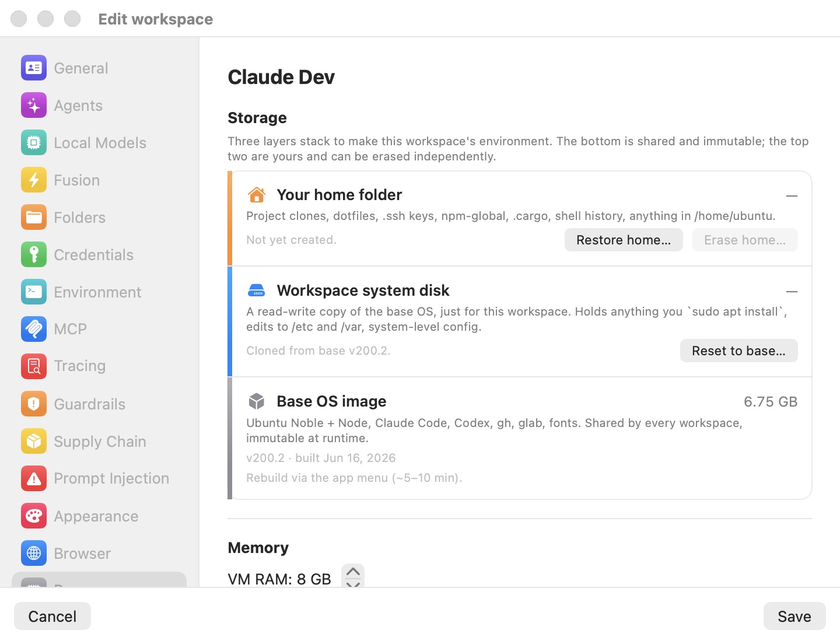This screenshot has height=644, width=840.
Task: Open Local Models settings
Action: 99,142
